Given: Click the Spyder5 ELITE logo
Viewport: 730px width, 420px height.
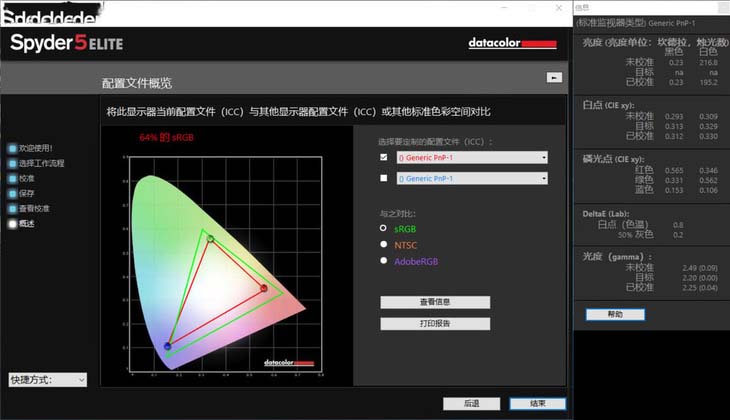Looking at the screenshot, I should tap(67, 43).
